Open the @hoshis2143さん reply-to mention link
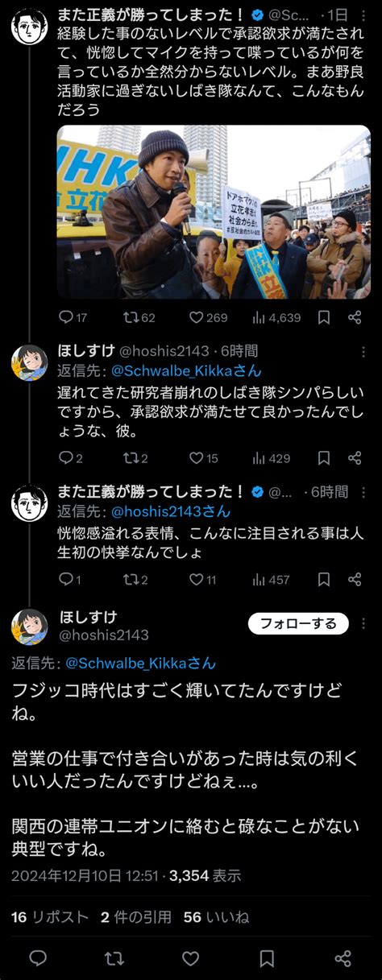The height and width of the screenshot is (980, 382). coord(170,511)
